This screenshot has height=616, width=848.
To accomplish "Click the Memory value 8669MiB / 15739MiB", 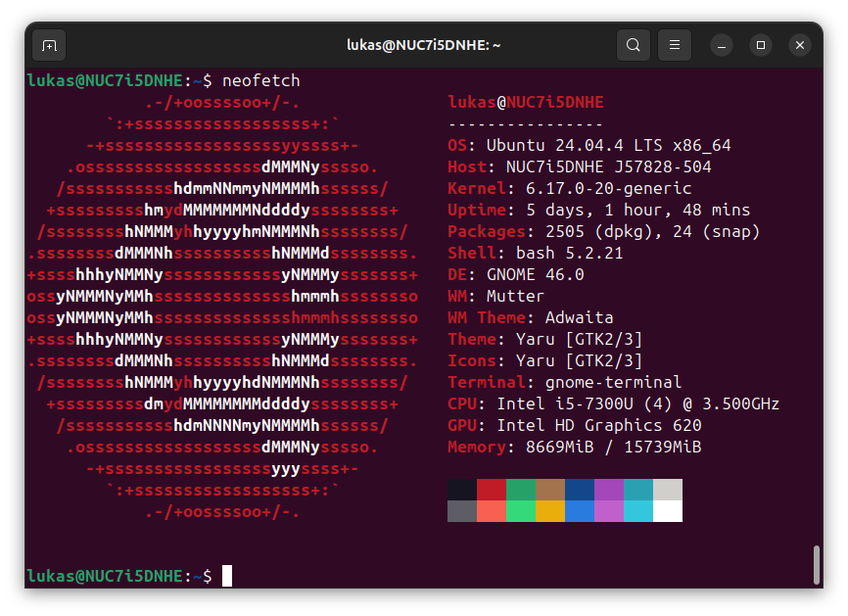I will (x=613, y=448).
